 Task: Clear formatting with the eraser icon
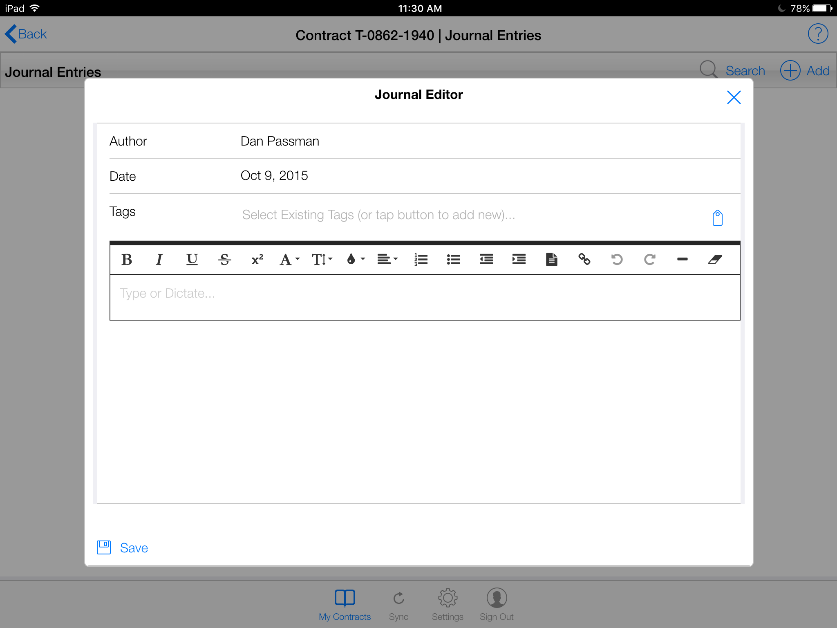click(x=714, y=260)
